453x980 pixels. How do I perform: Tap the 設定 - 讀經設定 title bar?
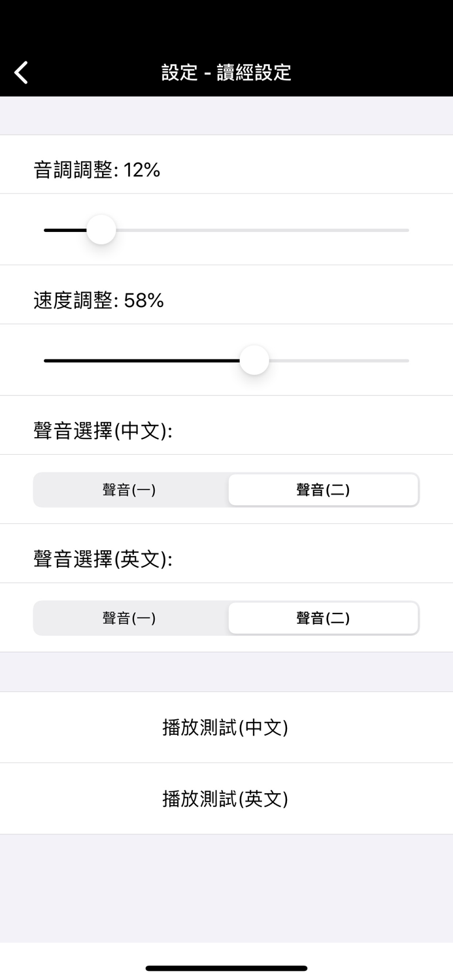tap(226, 72)
